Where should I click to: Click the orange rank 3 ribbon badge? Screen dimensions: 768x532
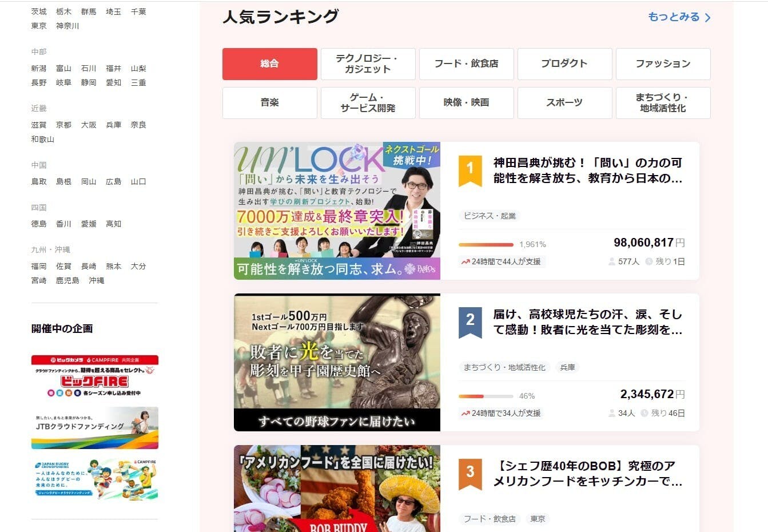[470, 473]
